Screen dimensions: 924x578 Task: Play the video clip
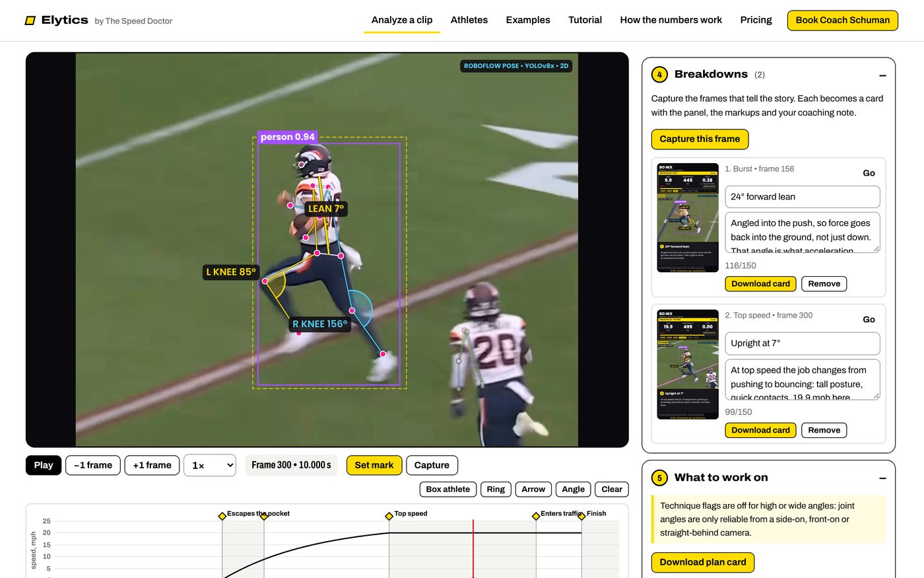44,465
